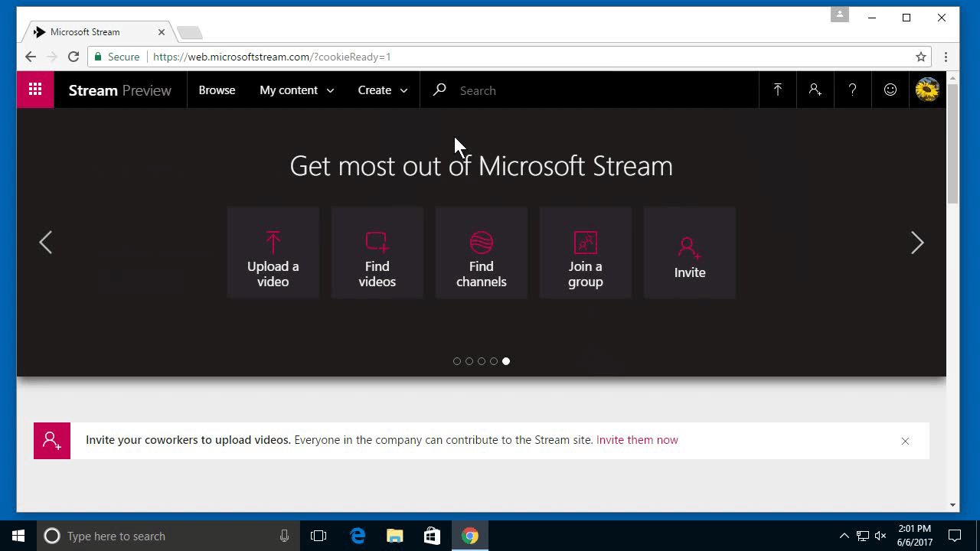Viewport: 980px width, 551px height.
Task: Open the Find channels tile
Action: point(481,252)
